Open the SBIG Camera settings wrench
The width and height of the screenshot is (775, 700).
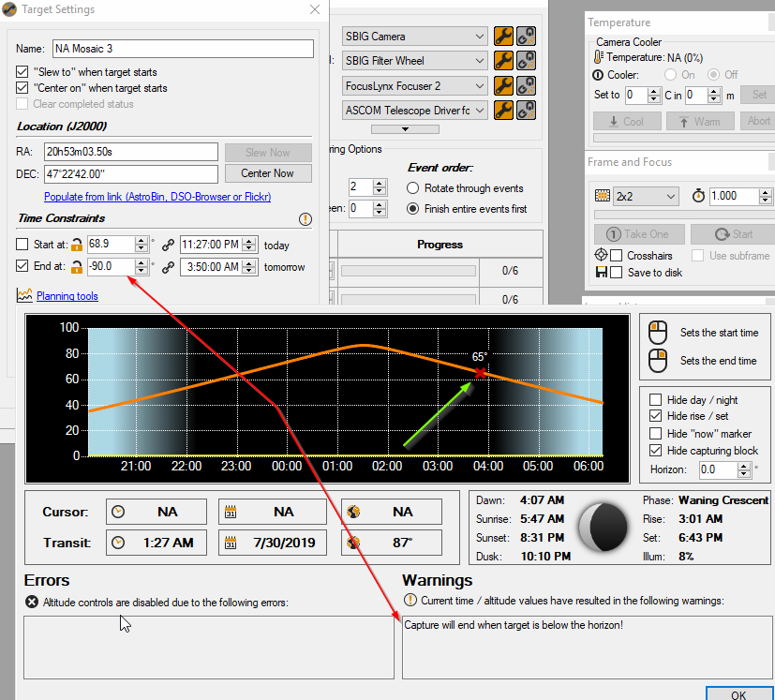503,36
